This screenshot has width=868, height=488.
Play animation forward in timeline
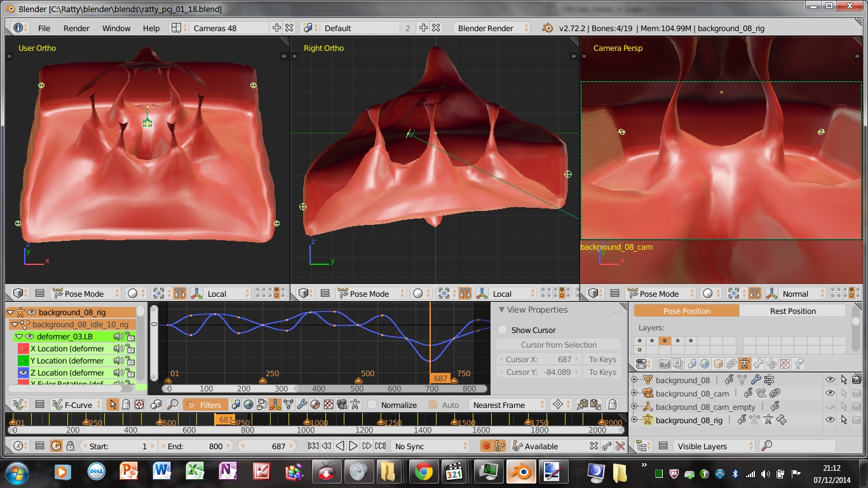point(353,446)
